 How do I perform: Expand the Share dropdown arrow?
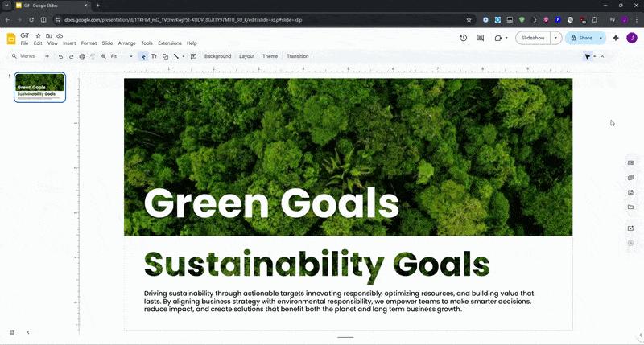tap(601, 38)
